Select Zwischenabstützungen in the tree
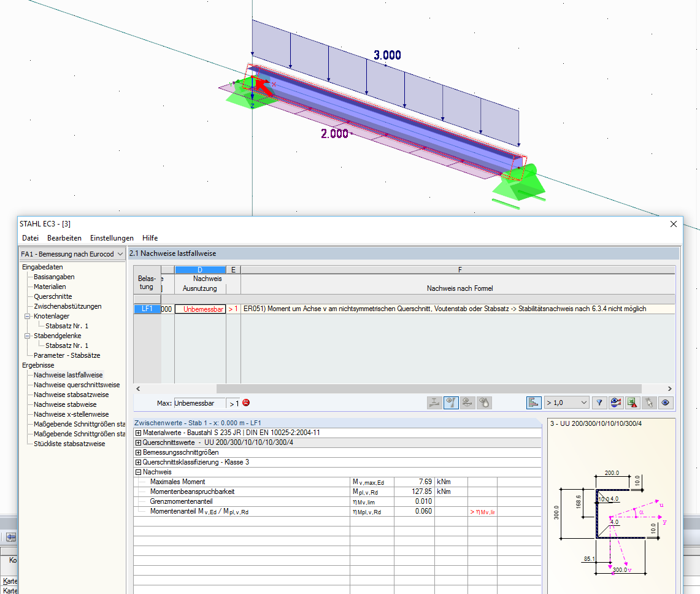This screenshot has height=594, width=700. point(67,306)
